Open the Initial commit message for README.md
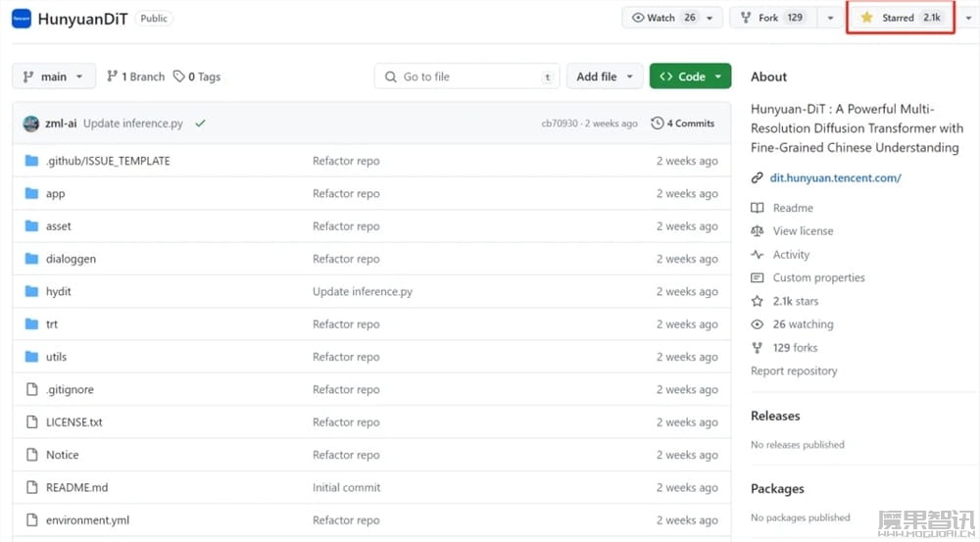980x542 pixels. pyautogui.click(x=346, y=487)
